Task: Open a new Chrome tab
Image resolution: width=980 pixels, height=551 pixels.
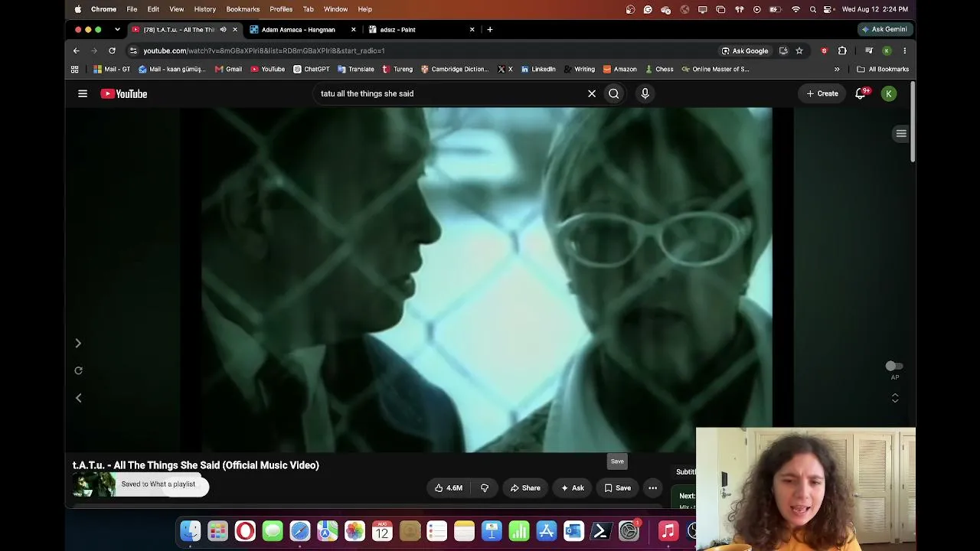Action: click(x=490, y=30)
